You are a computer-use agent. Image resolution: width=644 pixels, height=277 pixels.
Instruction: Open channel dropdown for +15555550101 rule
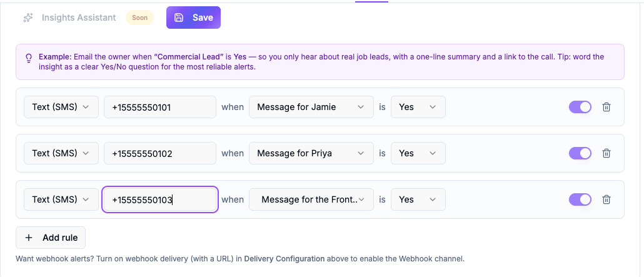click(61, 107)
